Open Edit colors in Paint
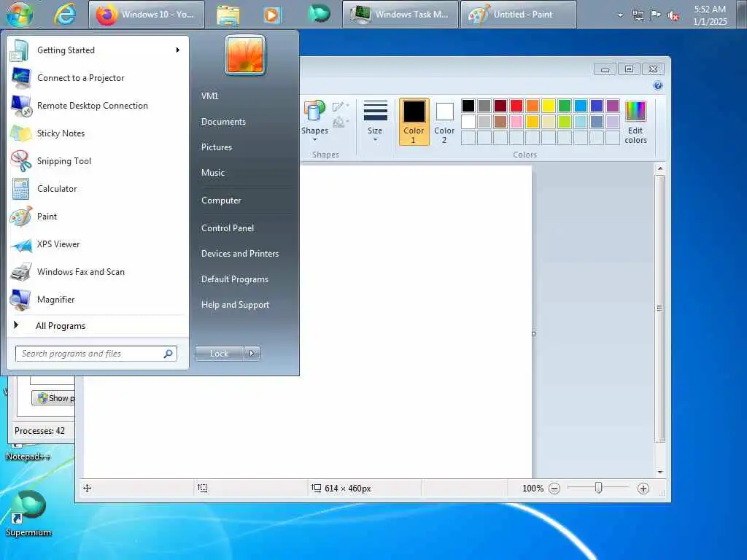This screenshot has height=560, width=747. 635,122
